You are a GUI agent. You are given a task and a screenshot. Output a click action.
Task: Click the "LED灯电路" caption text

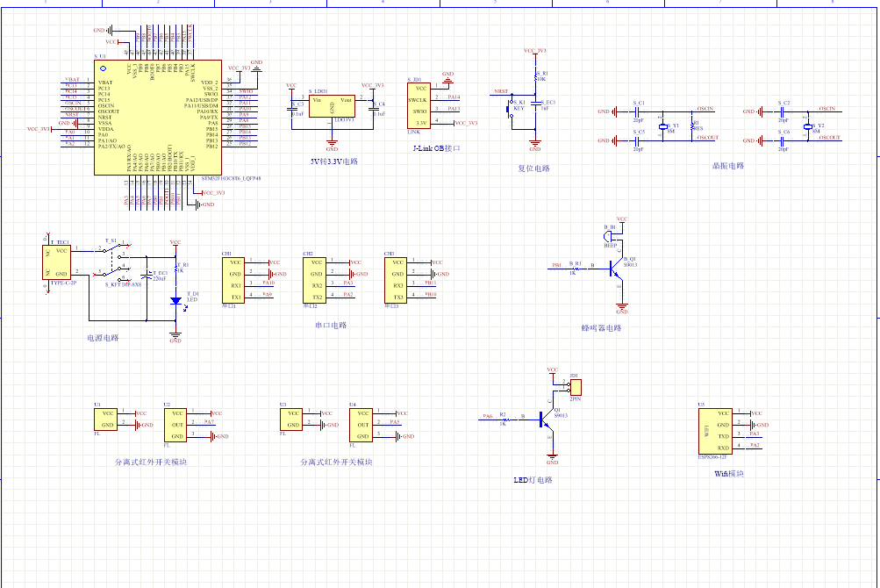click(533, 480)
